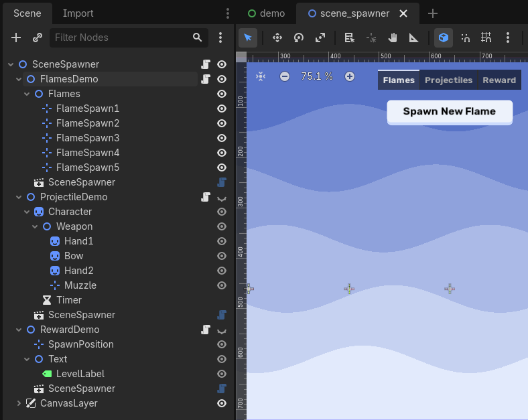Click the Spawn New Flame button
The image size is (528, 420).
(x=450, y=112)
